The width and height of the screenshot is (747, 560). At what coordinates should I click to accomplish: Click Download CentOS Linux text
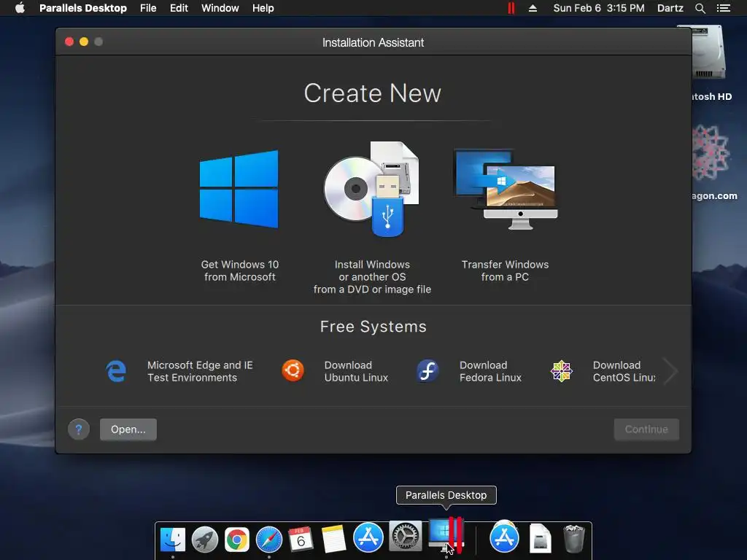point(624,371)
